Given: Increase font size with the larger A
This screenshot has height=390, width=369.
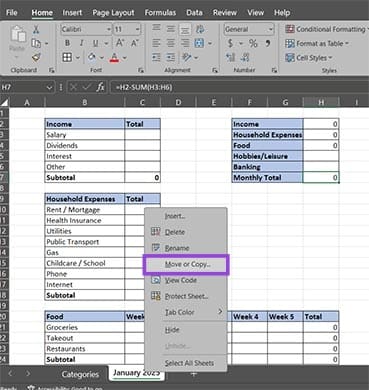Looking at the screenshot, I should 120,43.
